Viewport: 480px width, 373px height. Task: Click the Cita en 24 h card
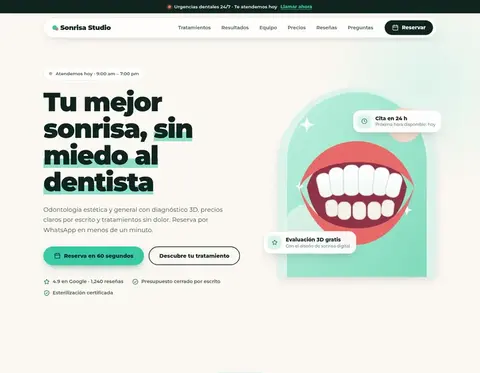click(397, 121)
